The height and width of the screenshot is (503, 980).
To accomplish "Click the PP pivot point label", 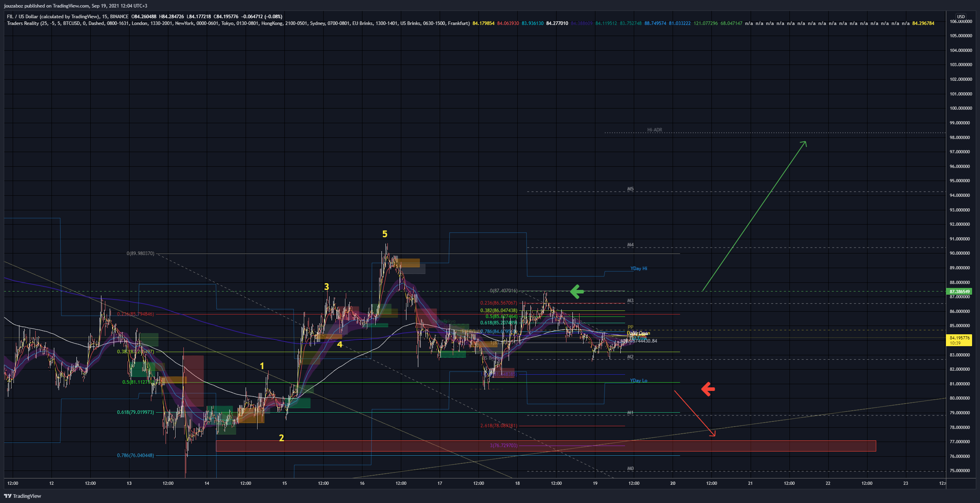I will coord(630,327).
